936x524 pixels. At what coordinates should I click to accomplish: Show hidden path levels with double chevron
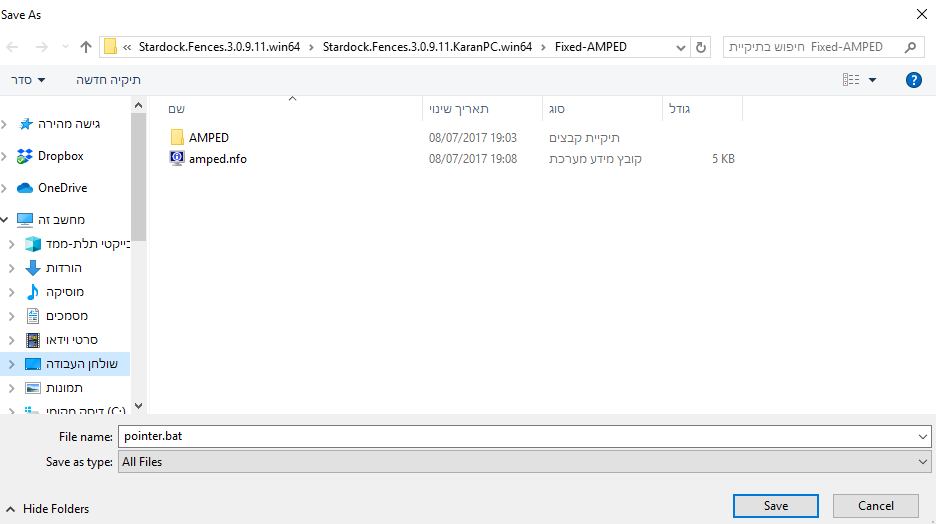point(127,47)
